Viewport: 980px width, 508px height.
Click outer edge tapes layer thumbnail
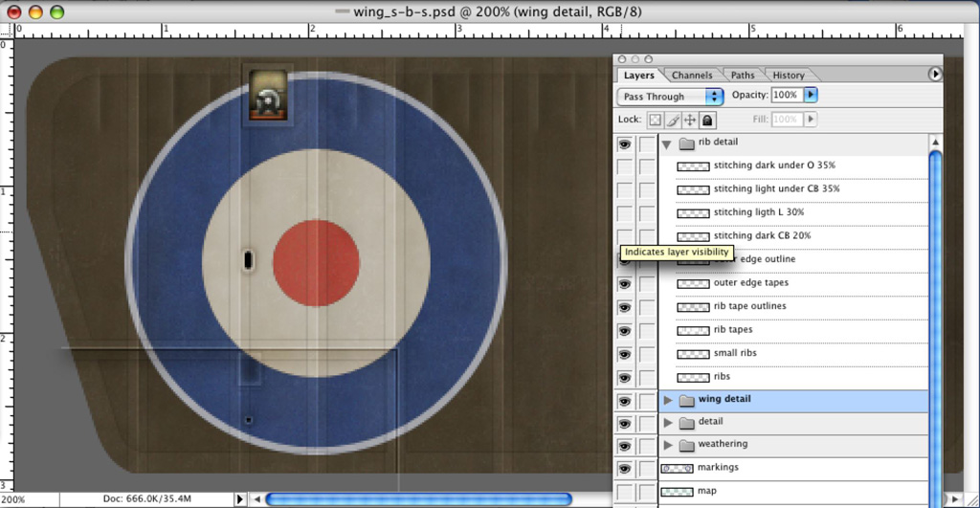pos(693,284)
